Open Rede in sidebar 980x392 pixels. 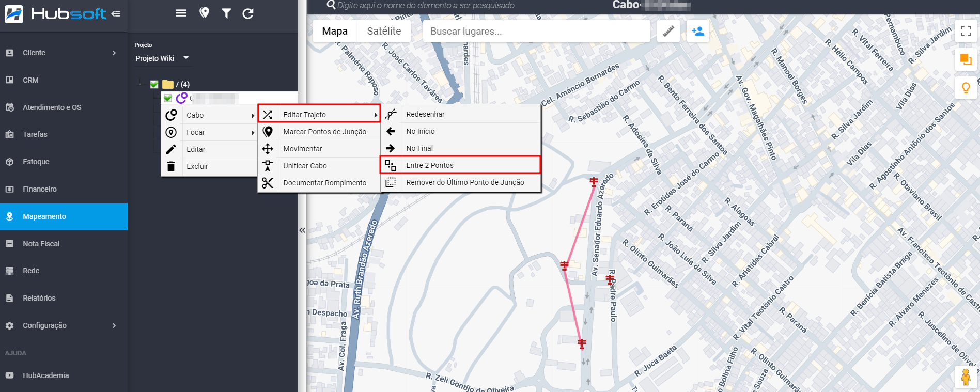click(x=64, y=271)
